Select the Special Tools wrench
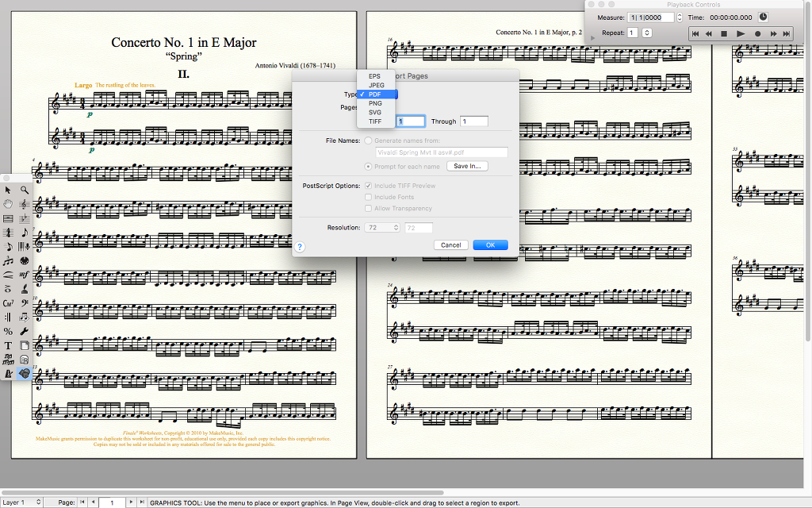812x508 pixels. tap(25, 331)
